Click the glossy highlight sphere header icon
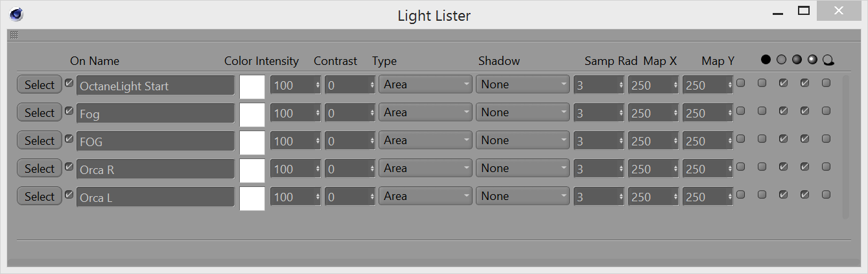 coord(812,60)
